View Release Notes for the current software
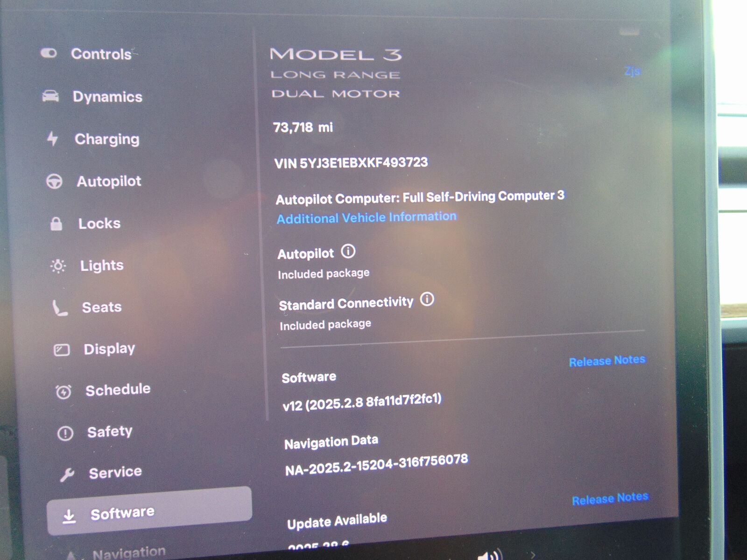 [x=607, y=361]
